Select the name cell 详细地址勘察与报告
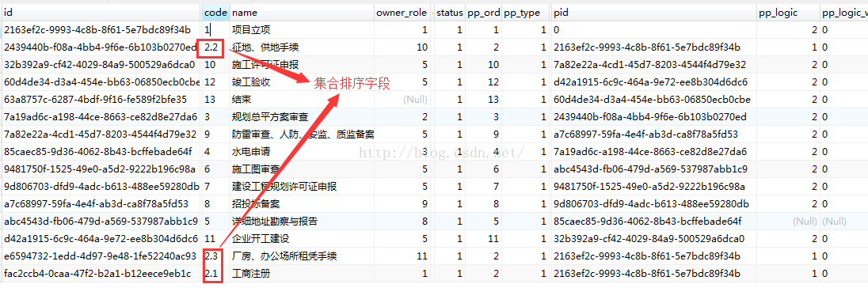868x288 pixels. pos(302,221)
